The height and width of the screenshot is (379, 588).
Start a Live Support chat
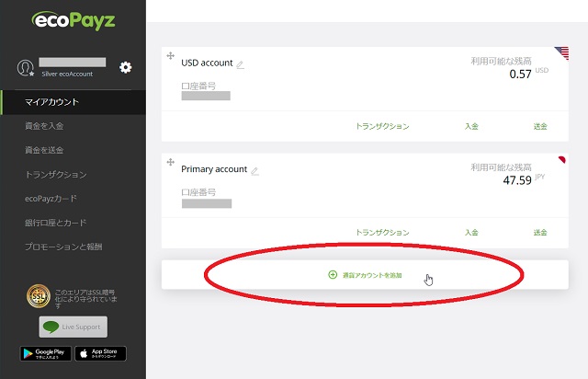(x=73, y=327)
